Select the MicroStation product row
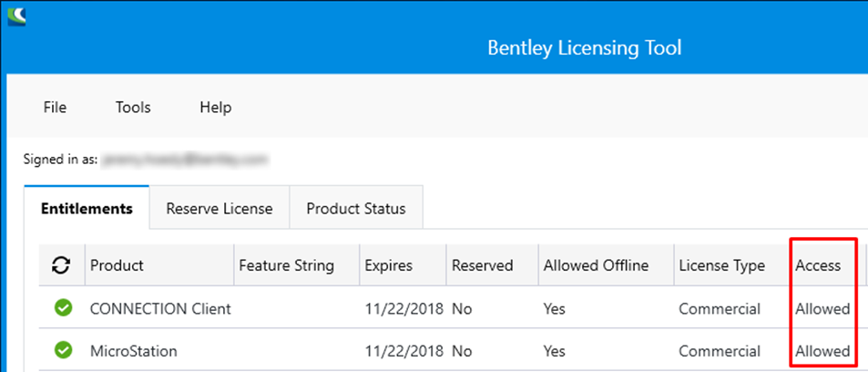Viewport: 868px width, 372px height. point(133,350)
